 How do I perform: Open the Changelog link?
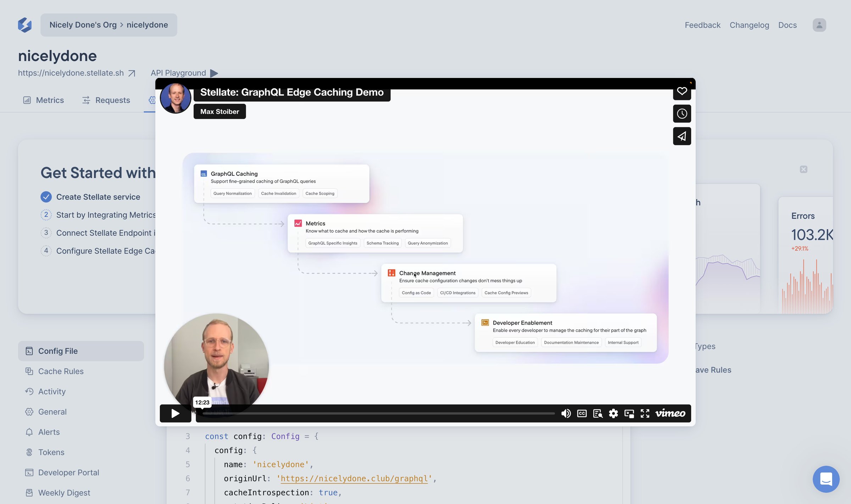click(749, 25)
